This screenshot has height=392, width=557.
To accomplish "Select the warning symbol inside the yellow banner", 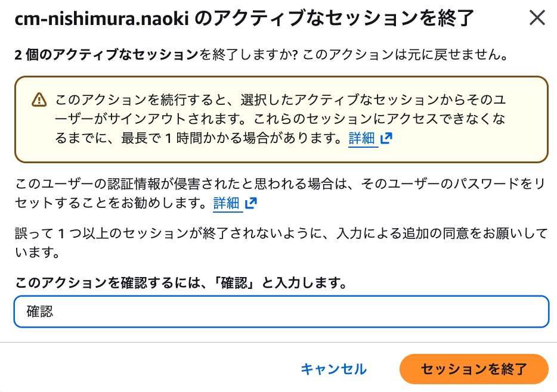I will coord(39,99).
